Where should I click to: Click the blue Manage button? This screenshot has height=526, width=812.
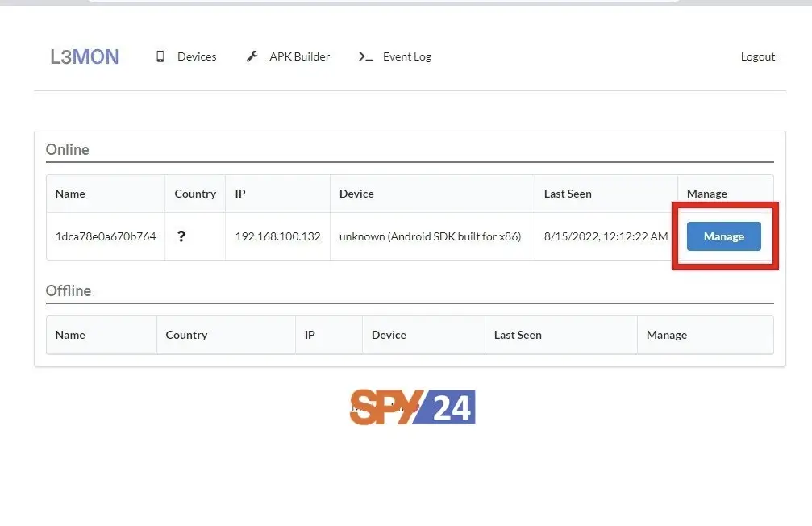[723, 236]
